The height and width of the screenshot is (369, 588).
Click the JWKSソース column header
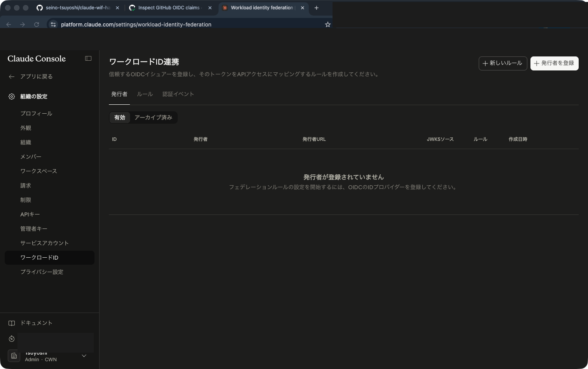440,139
